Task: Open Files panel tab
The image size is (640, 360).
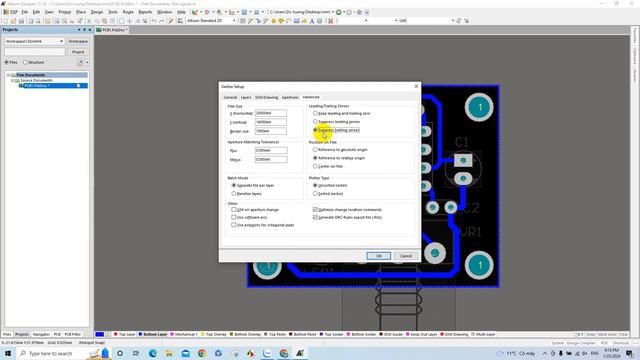Action: 7,334
